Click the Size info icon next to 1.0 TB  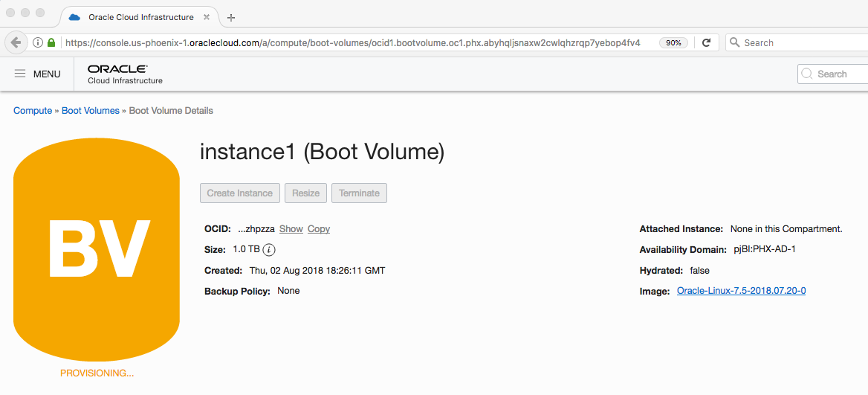coord(268,250)
